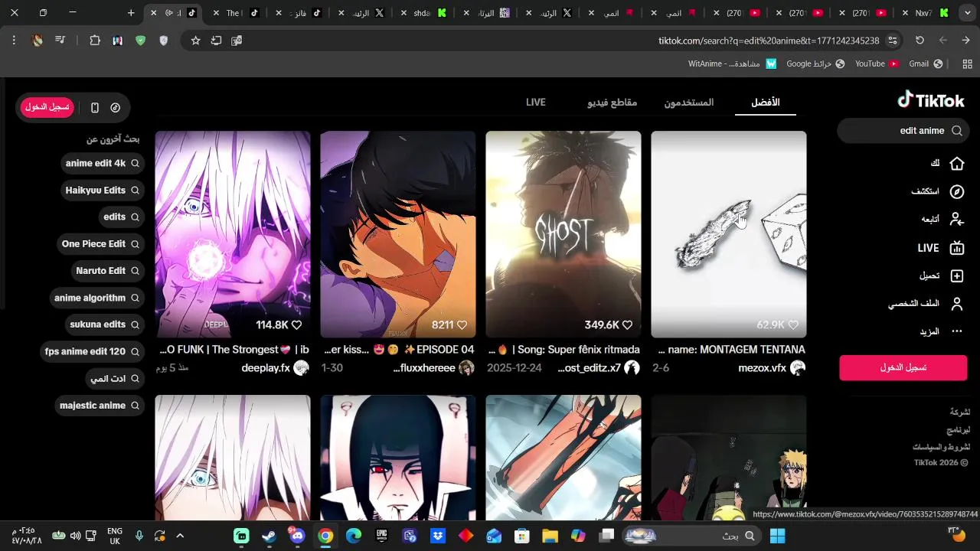Open the ENG UK language switcher

pos(115,536)
